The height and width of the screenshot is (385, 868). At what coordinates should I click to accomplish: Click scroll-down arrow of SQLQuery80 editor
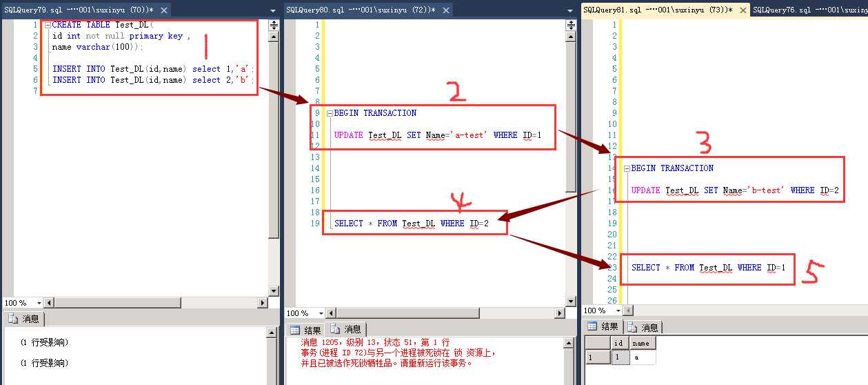coord(570,302)
